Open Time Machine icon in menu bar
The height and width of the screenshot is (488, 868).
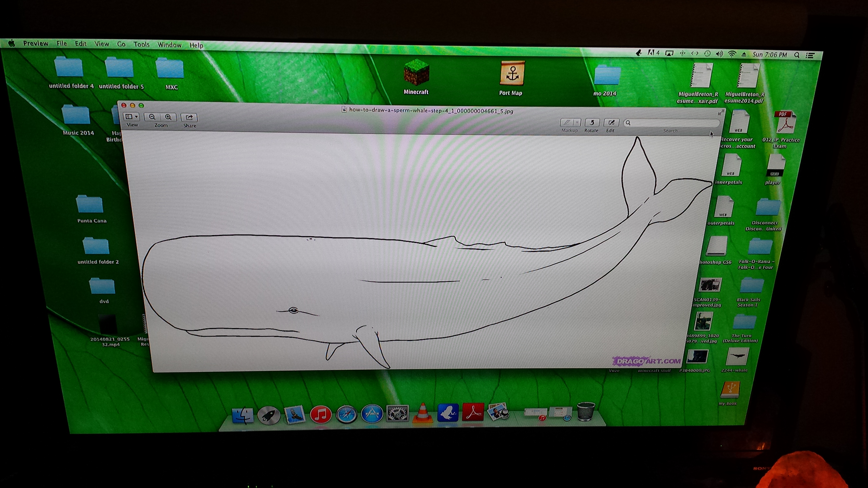(x=707, y=53)
